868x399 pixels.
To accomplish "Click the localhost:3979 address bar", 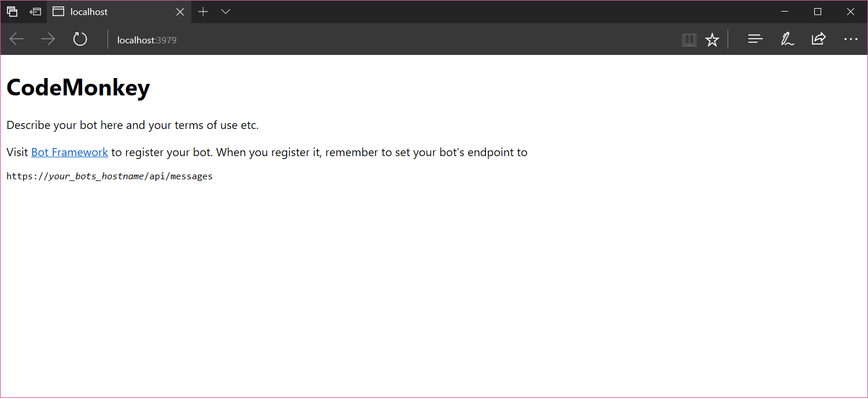I will (147, 40).
